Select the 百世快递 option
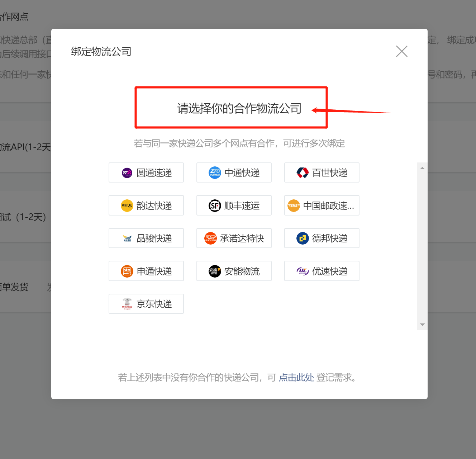476x459 pixels. (x=322, y=172)
